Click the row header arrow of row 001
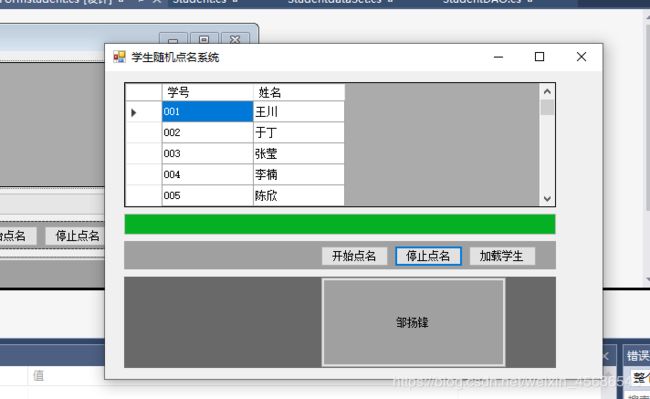Image resolution: width=650 pixels, height=399 pixels. 143,112
